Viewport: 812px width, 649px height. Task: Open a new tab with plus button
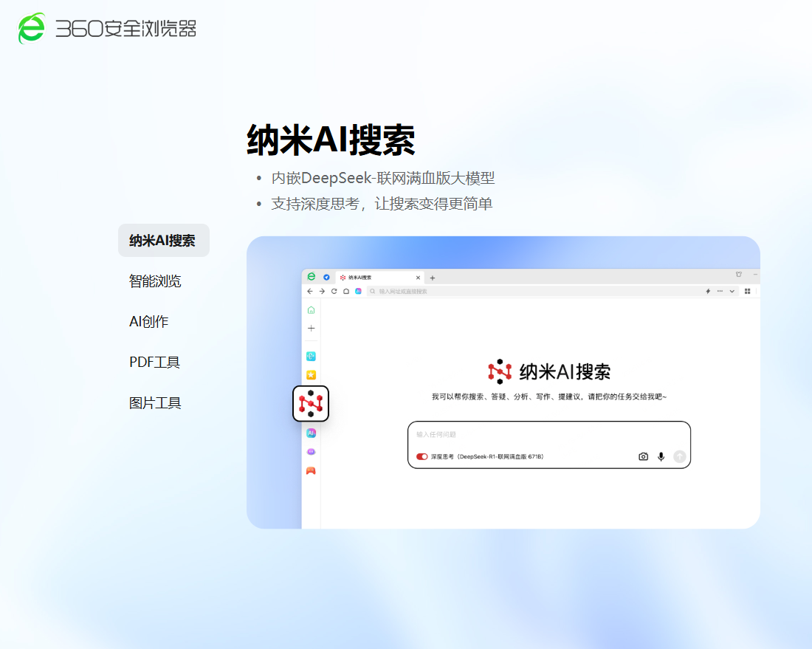pos(433,278)
